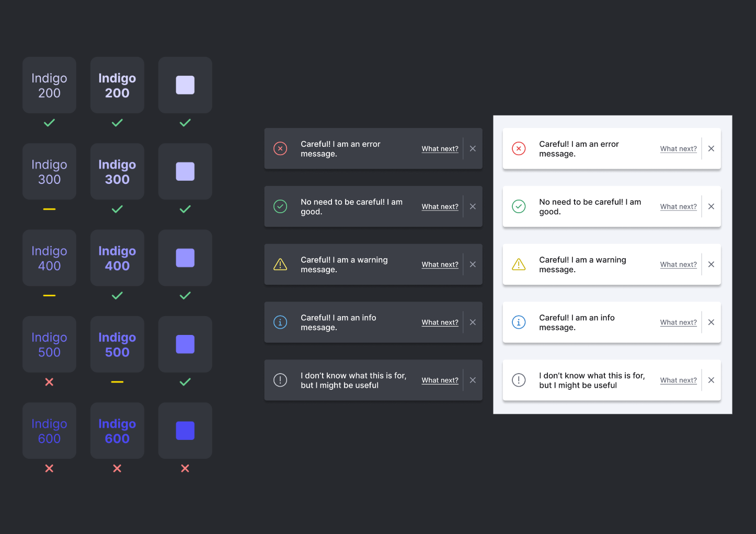Click the grey exclamation icon in dark theme

(x=280, y=380)
